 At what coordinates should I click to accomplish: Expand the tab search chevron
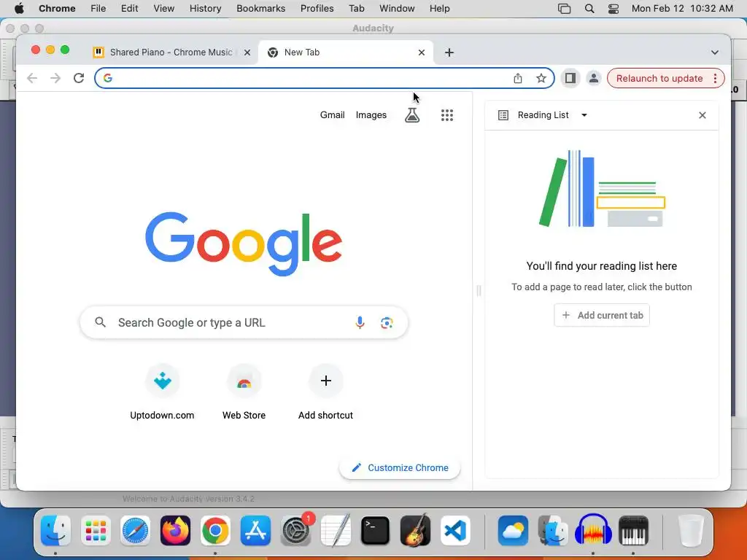pyautogui.click(x=715, y=52)
